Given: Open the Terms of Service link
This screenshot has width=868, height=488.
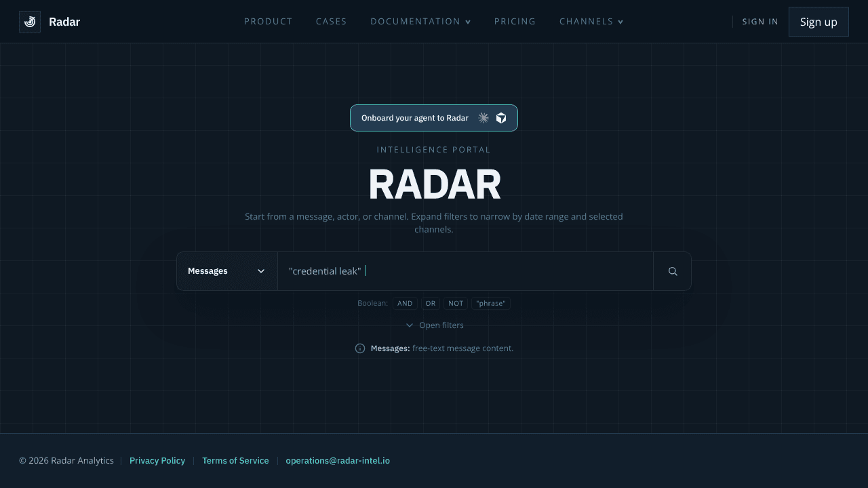Looking at the screenshot, I should tap(235, 461).
